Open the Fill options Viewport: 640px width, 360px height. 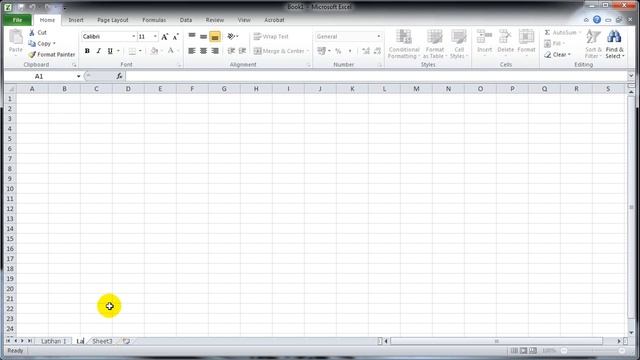pyautogui.click(x=554, y=43)
